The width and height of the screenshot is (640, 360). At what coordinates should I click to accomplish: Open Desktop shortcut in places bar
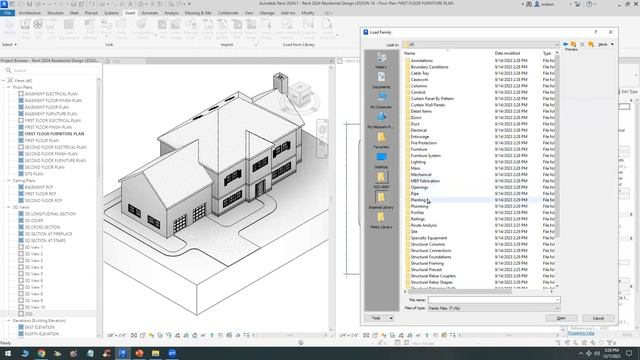pos(381,160)
